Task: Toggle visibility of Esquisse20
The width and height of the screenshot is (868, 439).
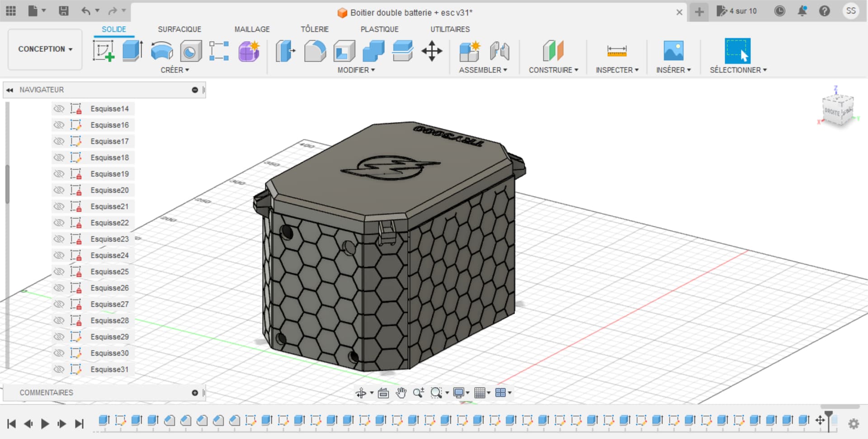Action: (x=59, y=190)
